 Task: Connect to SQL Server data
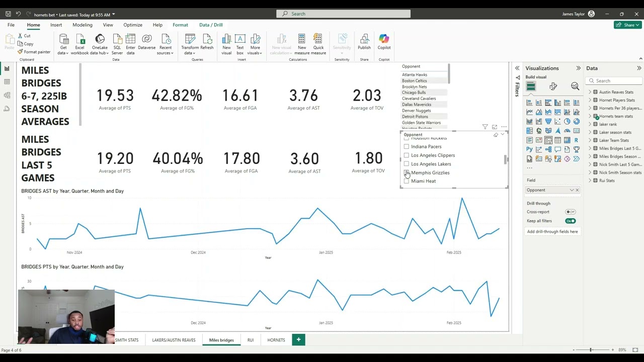[117, 44]
